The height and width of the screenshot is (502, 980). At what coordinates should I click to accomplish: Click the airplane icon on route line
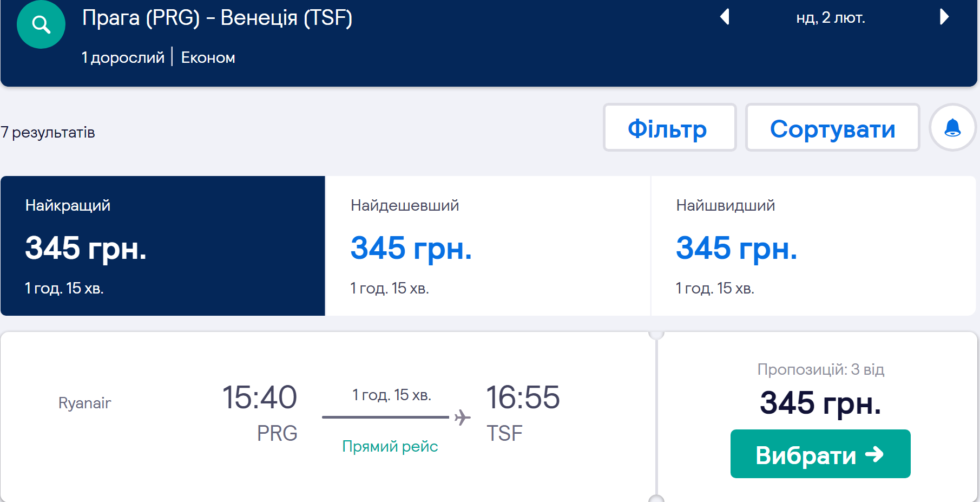(462, 418)
